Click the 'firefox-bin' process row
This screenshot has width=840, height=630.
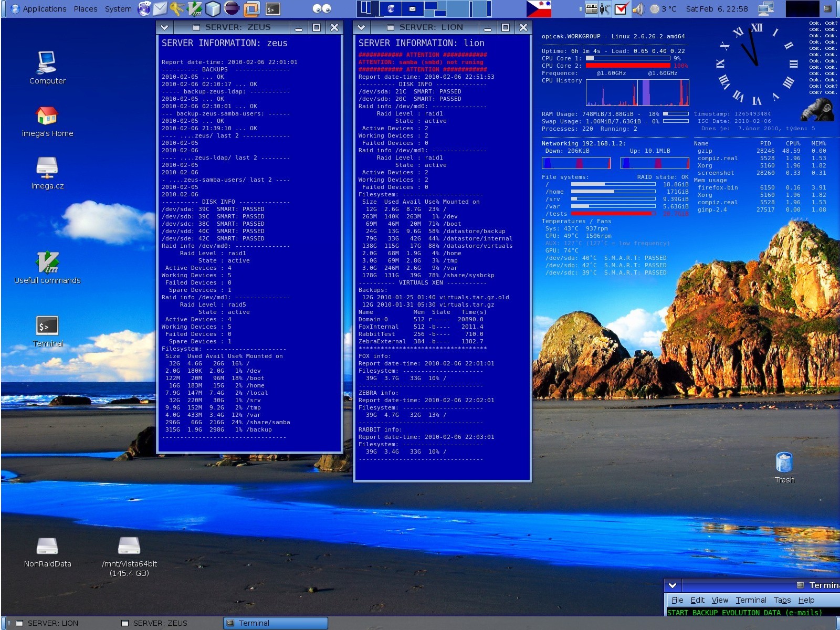(761, 187)
